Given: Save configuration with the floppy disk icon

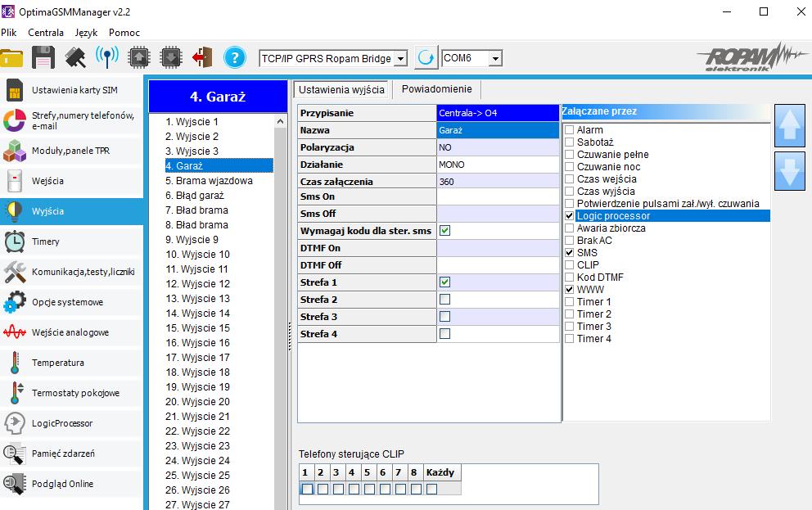Looking at the screenshot, I should 43,57.
